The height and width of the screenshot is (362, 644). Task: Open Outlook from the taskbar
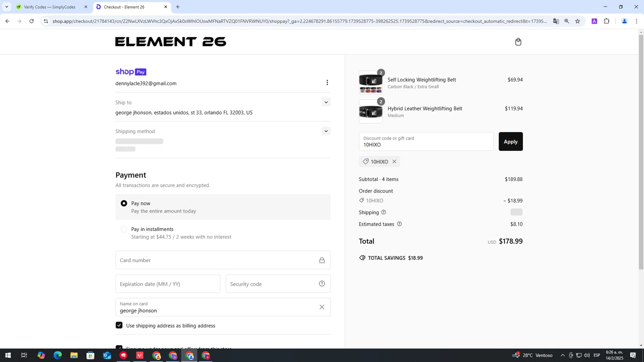click(x=107, y=355)
